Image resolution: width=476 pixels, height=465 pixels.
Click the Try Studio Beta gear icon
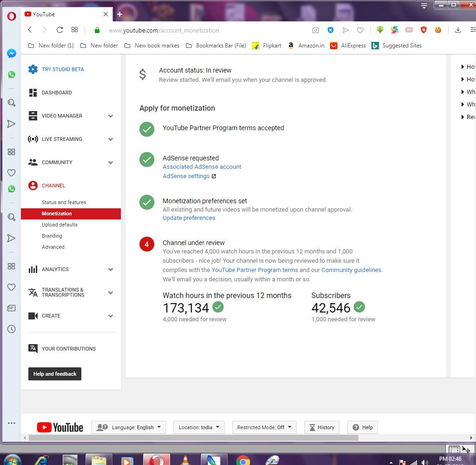point(33,69)
